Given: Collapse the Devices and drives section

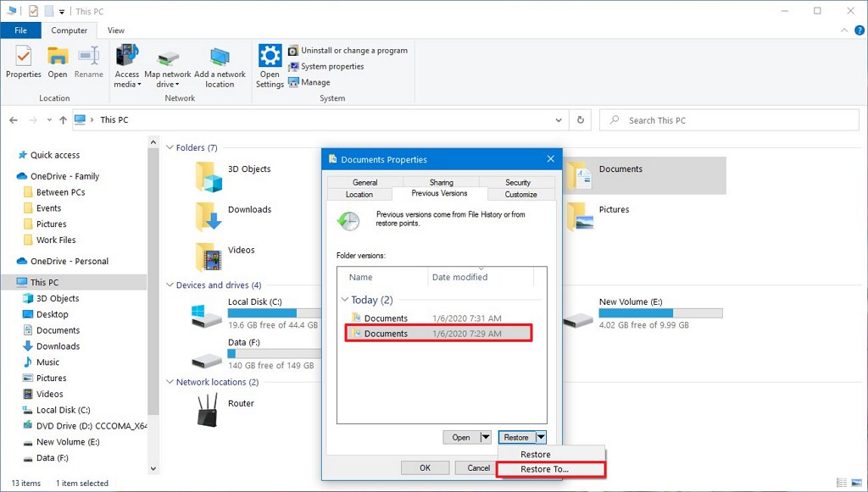Looking at the screenshot, I should 170,285.
